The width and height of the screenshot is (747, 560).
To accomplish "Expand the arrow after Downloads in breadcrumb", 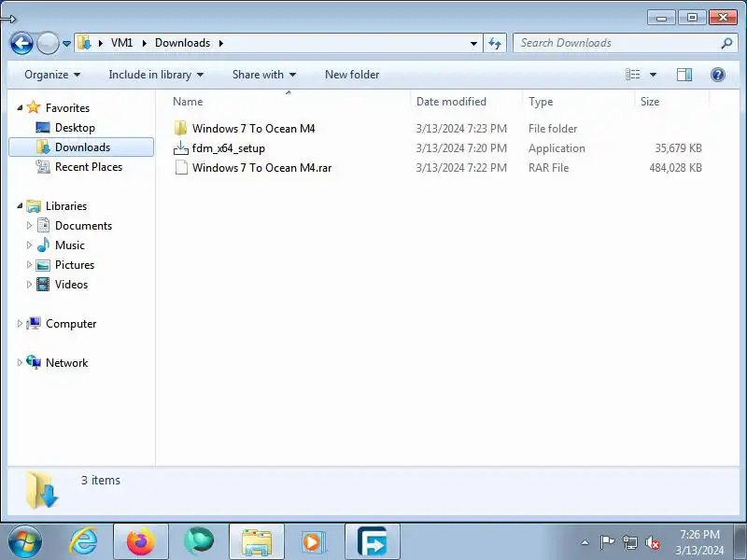I will pyautogui.click(x=221, y=43).
